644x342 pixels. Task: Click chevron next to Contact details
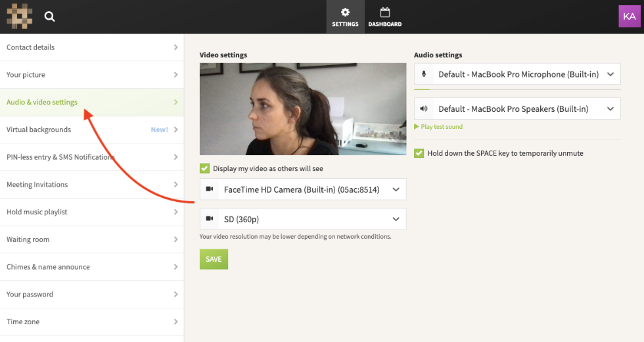[x=176, y=47]
